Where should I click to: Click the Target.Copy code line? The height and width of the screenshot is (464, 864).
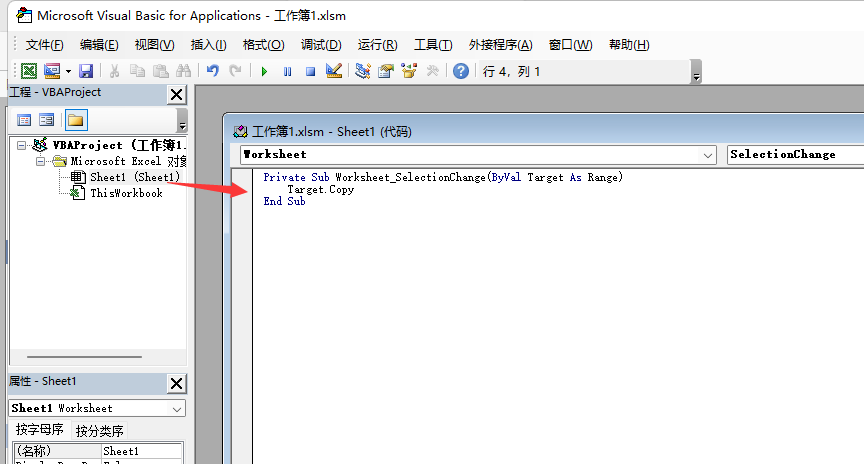tap(321, 190)
